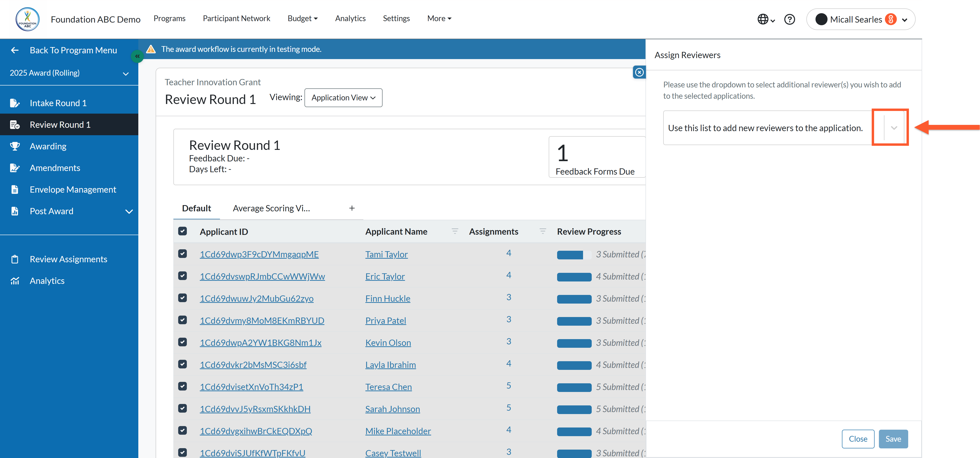The height and width of the screenshot is (458, 980).
Task: Collapse the sidebar with double-chevron icon
Action: pos(137,56)
